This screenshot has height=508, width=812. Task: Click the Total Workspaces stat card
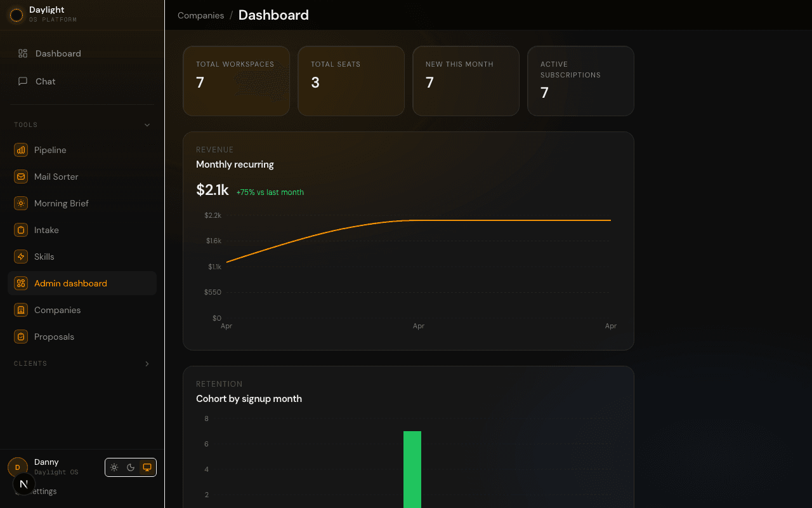click(x=237, y=81)
